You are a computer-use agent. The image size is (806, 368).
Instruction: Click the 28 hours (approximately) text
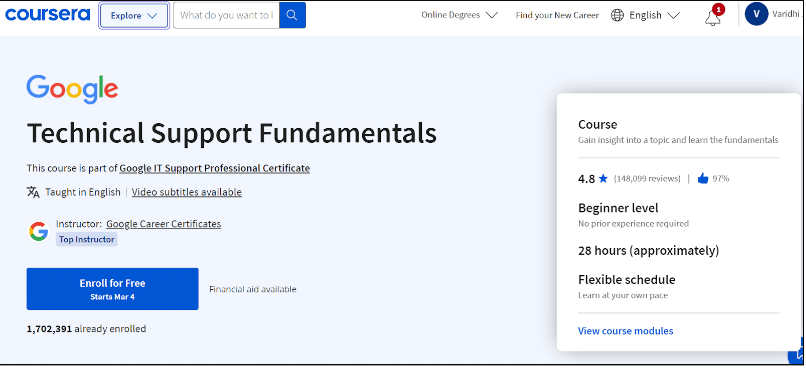pos(648,251)
